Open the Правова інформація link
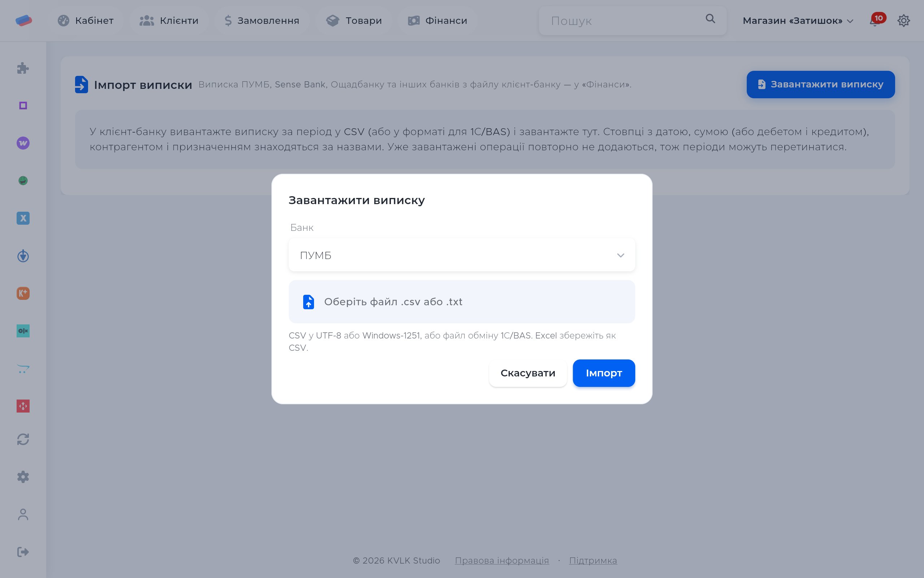Screen dimensions: 924x578 (x=502, y=560)
